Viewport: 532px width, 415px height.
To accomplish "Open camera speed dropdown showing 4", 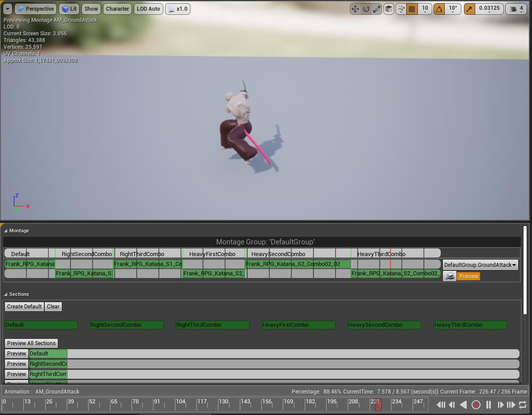I will [517, 9].
